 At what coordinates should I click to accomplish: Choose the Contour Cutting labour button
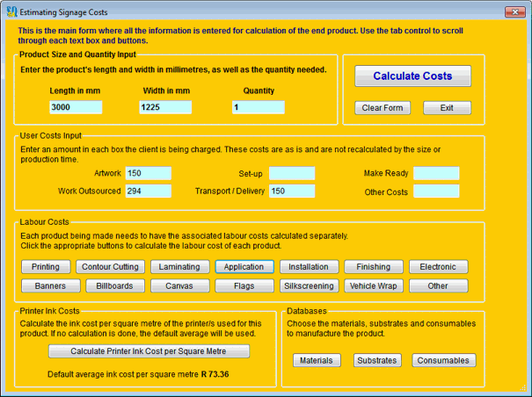[109, 267]
